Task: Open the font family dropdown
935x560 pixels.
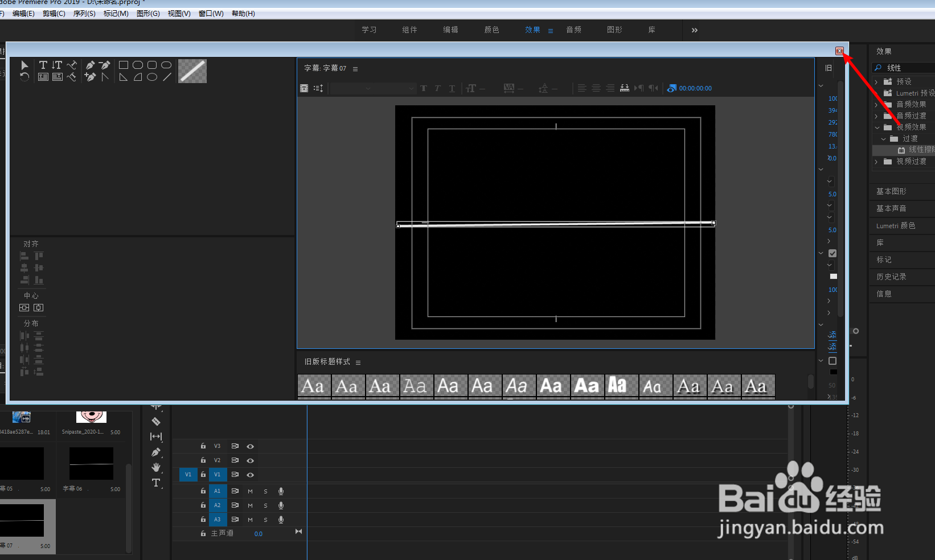Action: [x=352, y=88]
